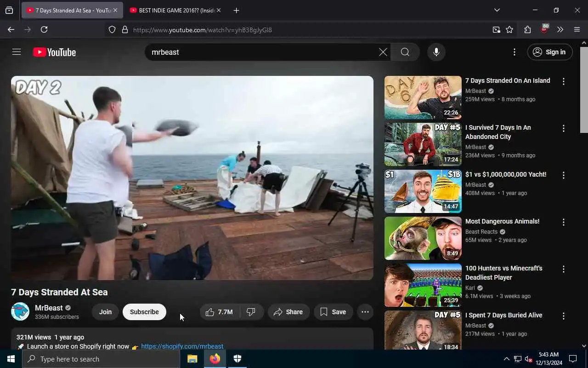Bookmark this page with star icon
588x368 pixels.
[x=509, y=29]
